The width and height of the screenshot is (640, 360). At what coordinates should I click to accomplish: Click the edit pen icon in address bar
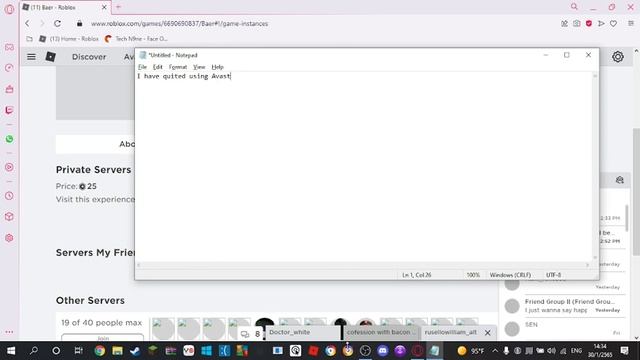tap(564, 24)
